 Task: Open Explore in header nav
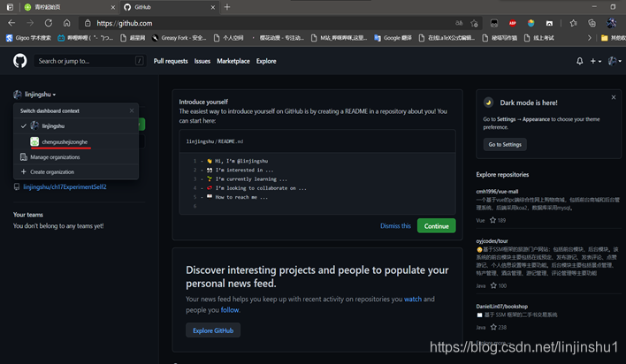click(266, 61)
